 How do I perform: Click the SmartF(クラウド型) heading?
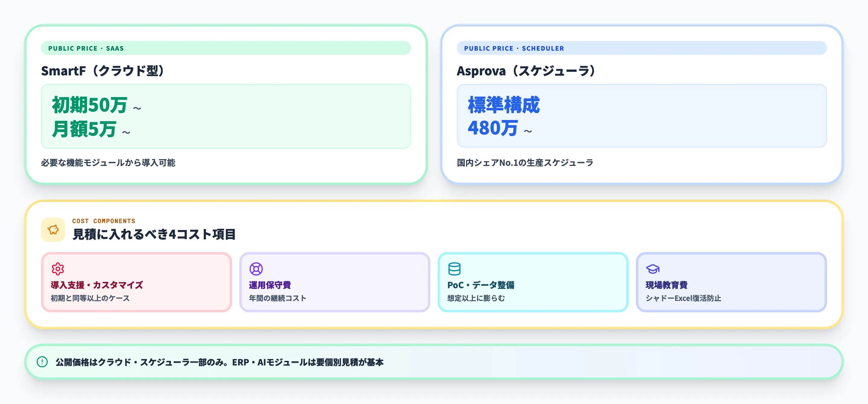point(103,71)
